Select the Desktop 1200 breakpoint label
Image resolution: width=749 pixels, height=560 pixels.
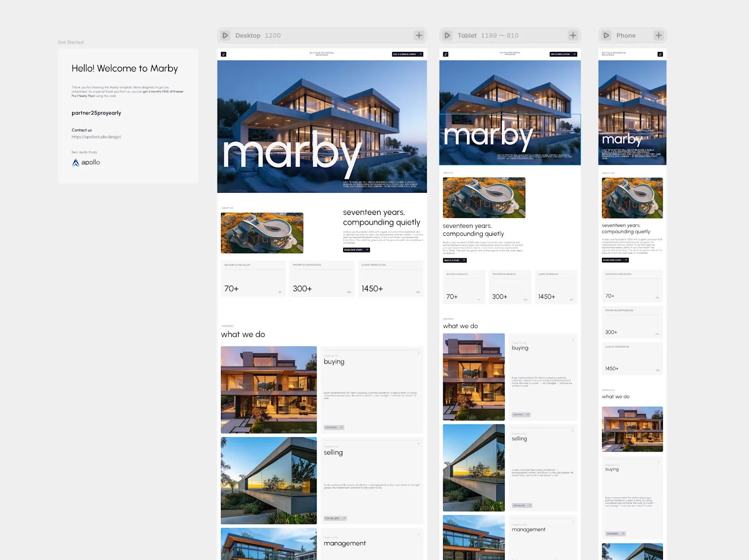click(258, 36)
